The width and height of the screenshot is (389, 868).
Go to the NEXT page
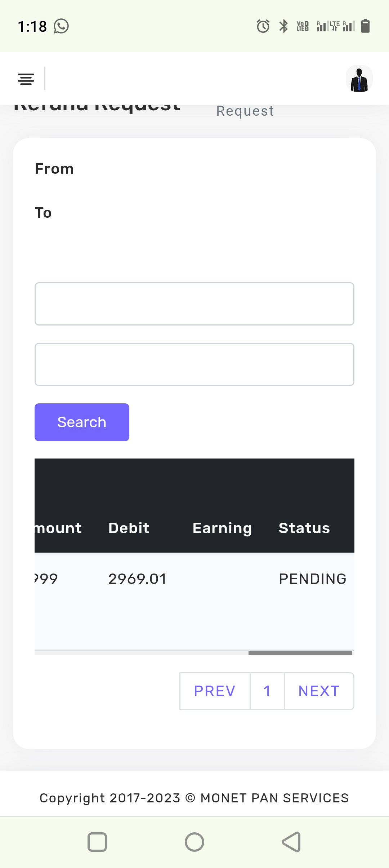click(319, 691)
